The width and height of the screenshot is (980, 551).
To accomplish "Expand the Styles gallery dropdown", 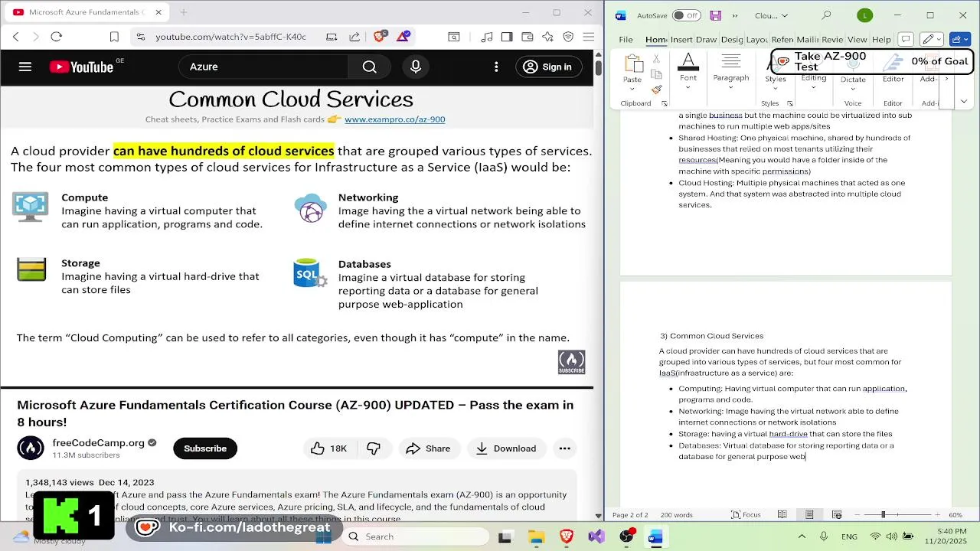I will (775, 88).
